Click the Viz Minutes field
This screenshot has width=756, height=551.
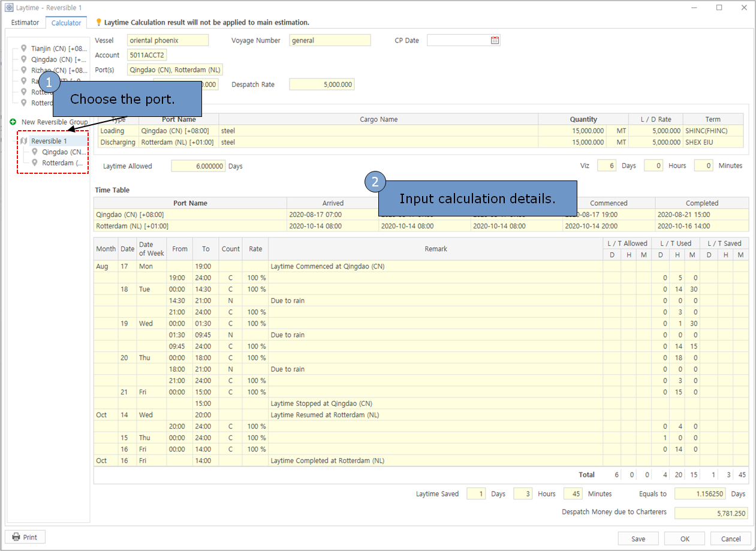click(704, 165)
